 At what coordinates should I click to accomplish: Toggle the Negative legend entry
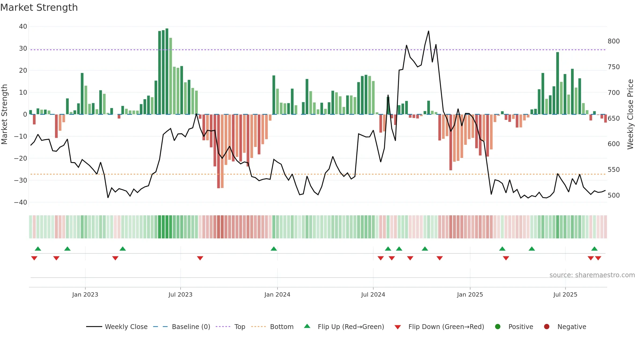(565, 327)
